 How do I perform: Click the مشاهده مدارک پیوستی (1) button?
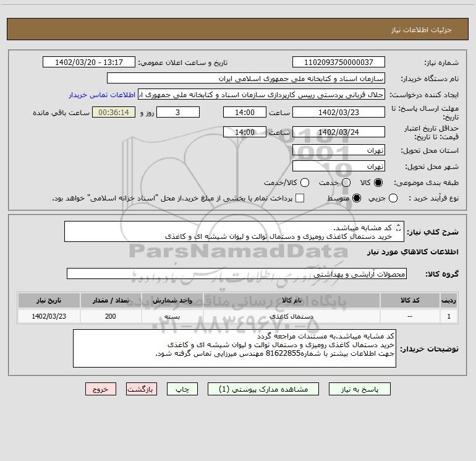pyautogui.click(x=263, y=389)
